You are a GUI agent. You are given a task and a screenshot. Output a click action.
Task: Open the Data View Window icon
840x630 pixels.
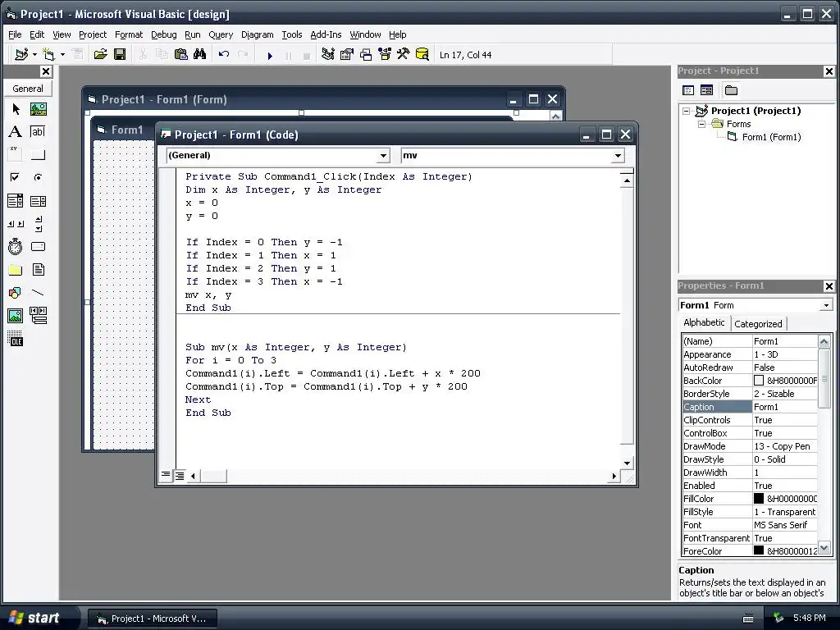422,55
